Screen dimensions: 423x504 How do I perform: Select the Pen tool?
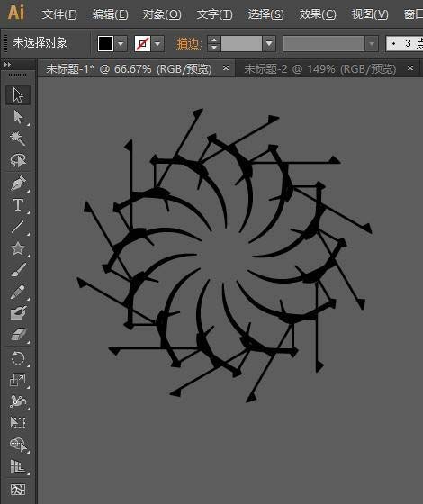coord(18,184)
